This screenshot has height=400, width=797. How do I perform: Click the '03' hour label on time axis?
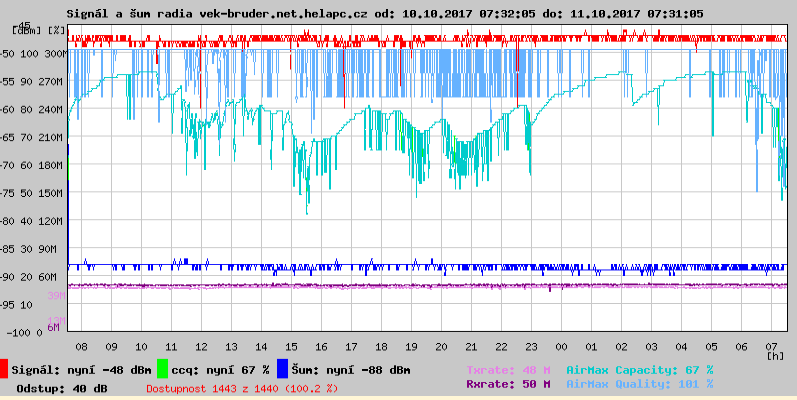pyautogui.click(x=651, y=347)
